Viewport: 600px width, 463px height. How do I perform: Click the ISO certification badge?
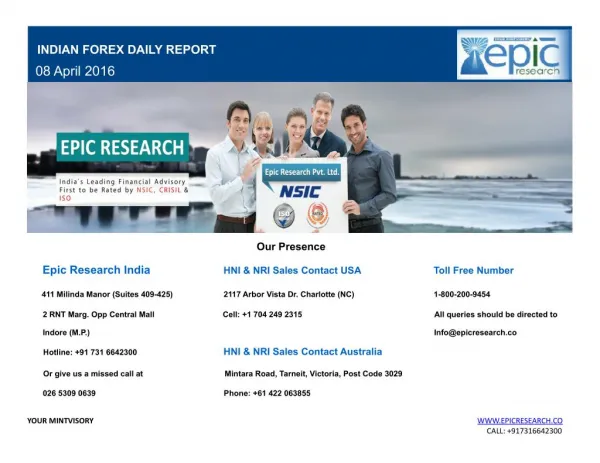pyautogui.click(x=284, y=215)
